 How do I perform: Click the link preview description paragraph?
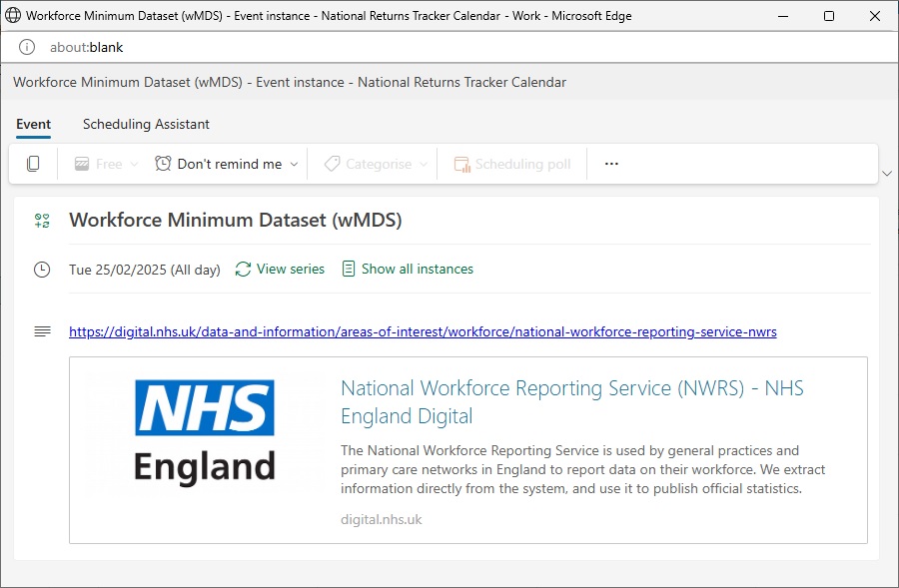(x=582, y=469)
